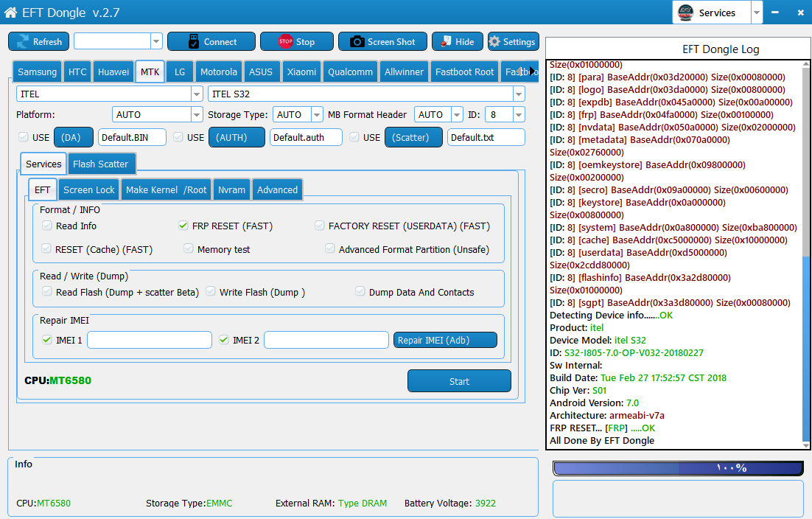Enable Advanced Format Partition (Unsafe)
Screen dimensions: 812x519
(330, 248)
